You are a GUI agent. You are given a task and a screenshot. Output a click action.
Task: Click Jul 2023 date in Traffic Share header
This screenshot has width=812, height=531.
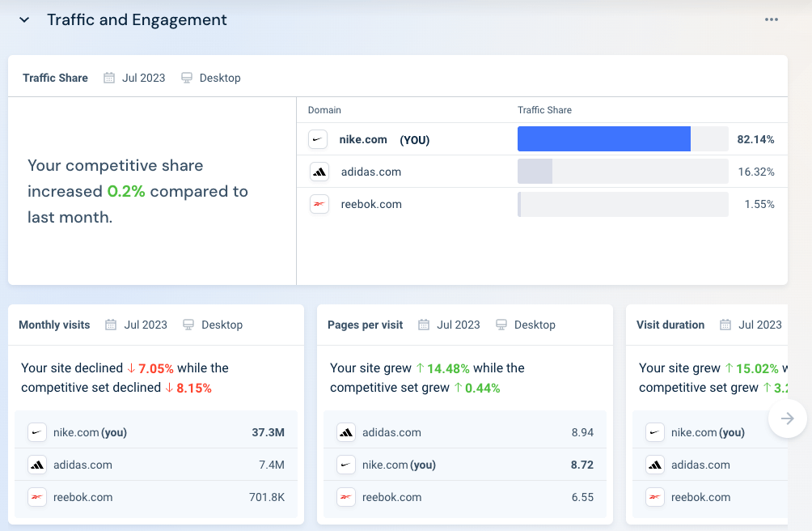143,78
